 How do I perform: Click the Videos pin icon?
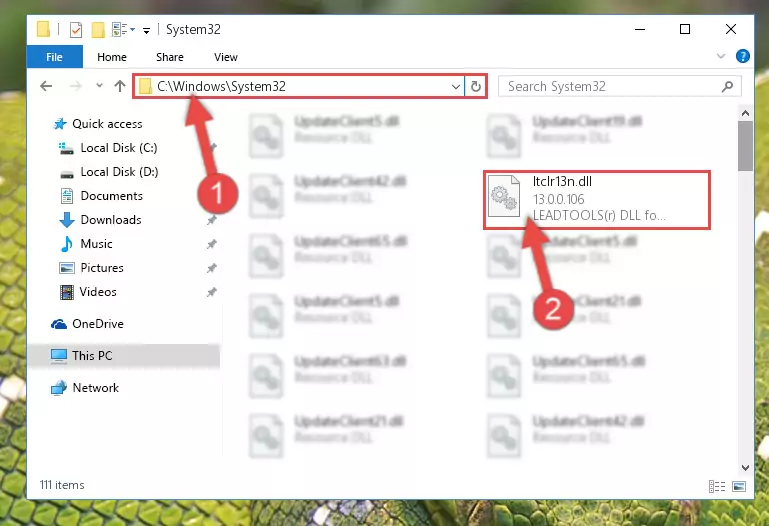(x=211, y=292)
